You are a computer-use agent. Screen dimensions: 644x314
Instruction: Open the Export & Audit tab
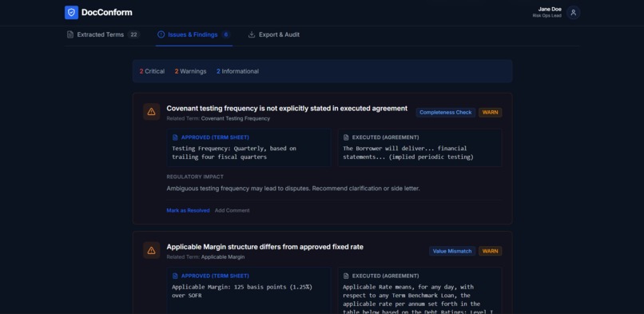click(x=274, y=35)
